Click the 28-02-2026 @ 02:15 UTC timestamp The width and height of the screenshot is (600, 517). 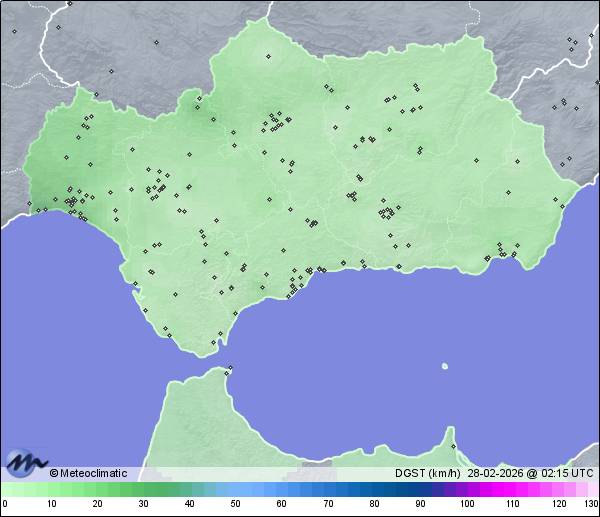531,473
